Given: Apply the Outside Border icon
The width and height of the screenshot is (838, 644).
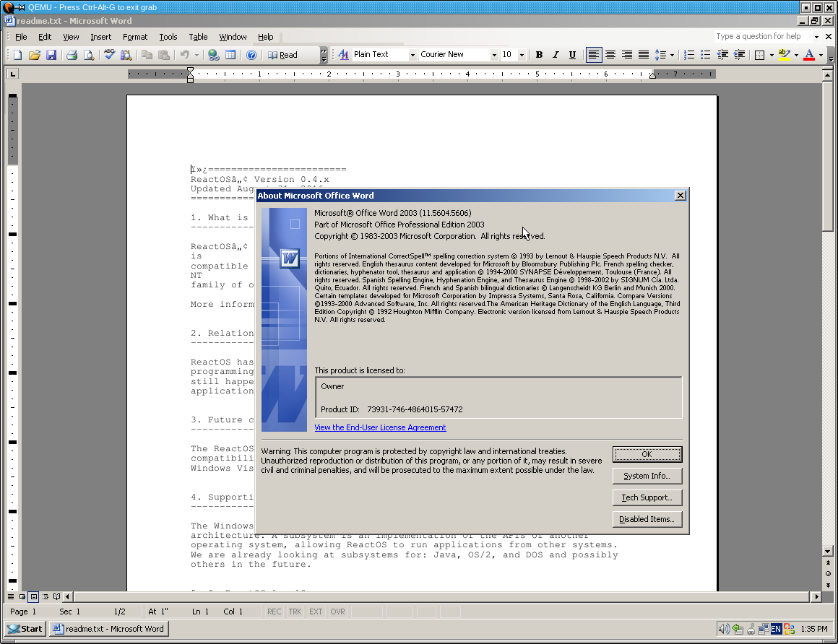Looking at the screenshot, I should (x=759, y=55).
